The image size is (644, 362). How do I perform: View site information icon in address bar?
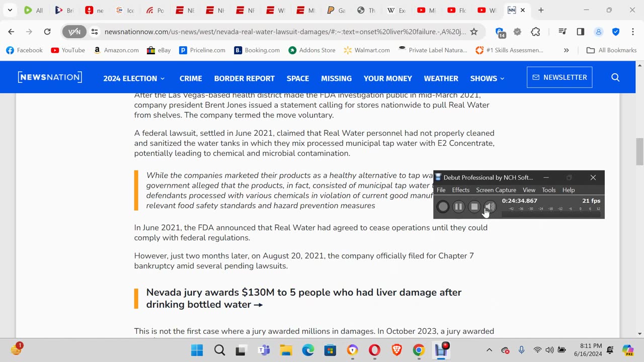[x=94, y=32]
